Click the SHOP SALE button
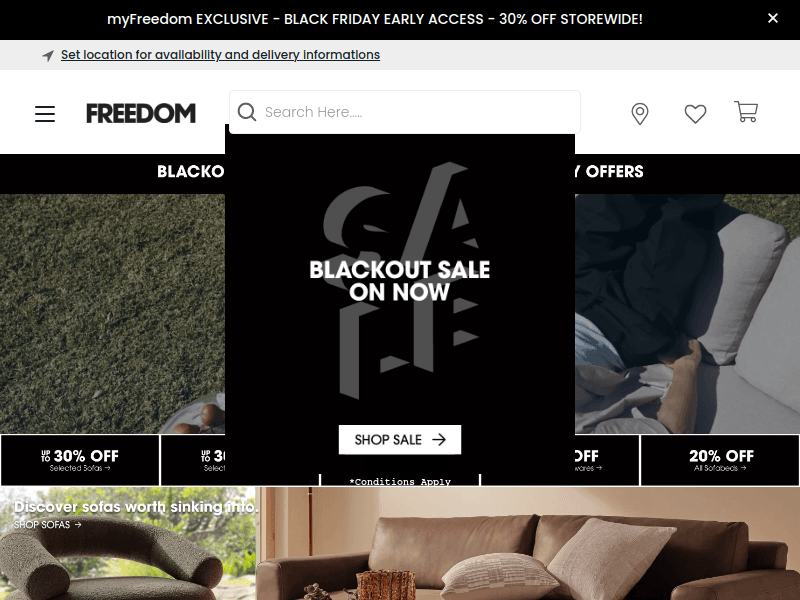Screen dimensions: 800x600 (400, 439)
